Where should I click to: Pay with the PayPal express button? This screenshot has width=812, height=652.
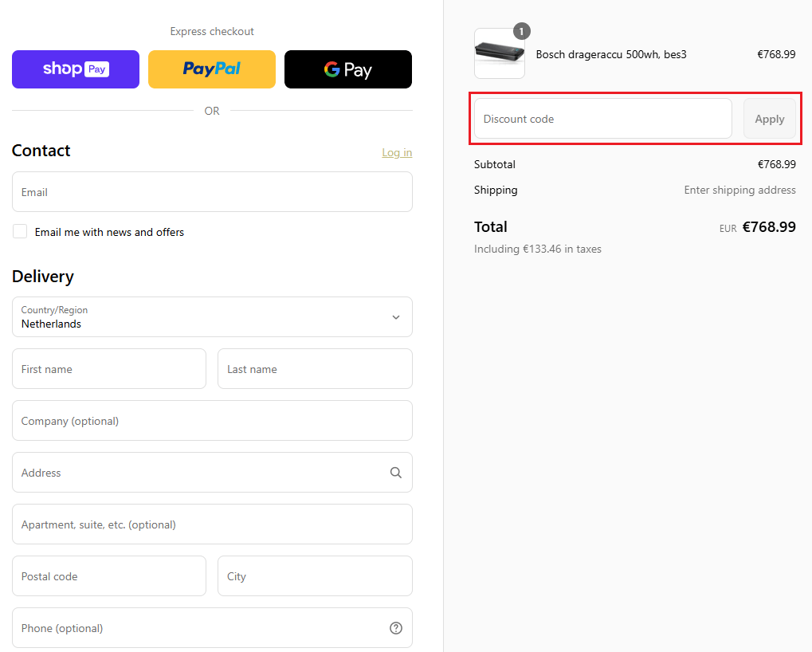coord(212,69)
